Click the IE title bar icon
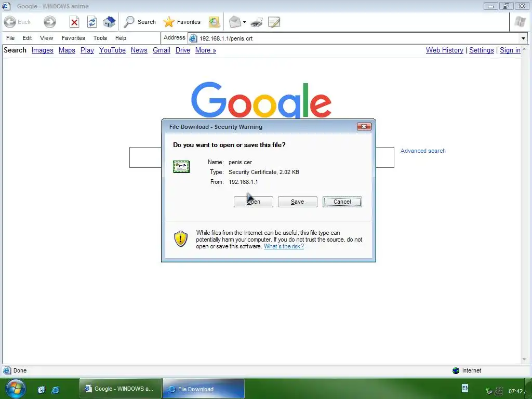This screenshot has height=399, width=532. [x=6, y=6]
